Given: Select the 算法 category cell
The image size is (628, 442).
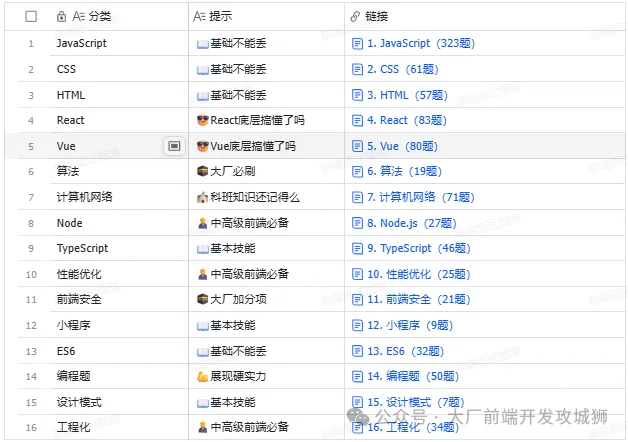Looking at the screenshot, I should [119, 171].
